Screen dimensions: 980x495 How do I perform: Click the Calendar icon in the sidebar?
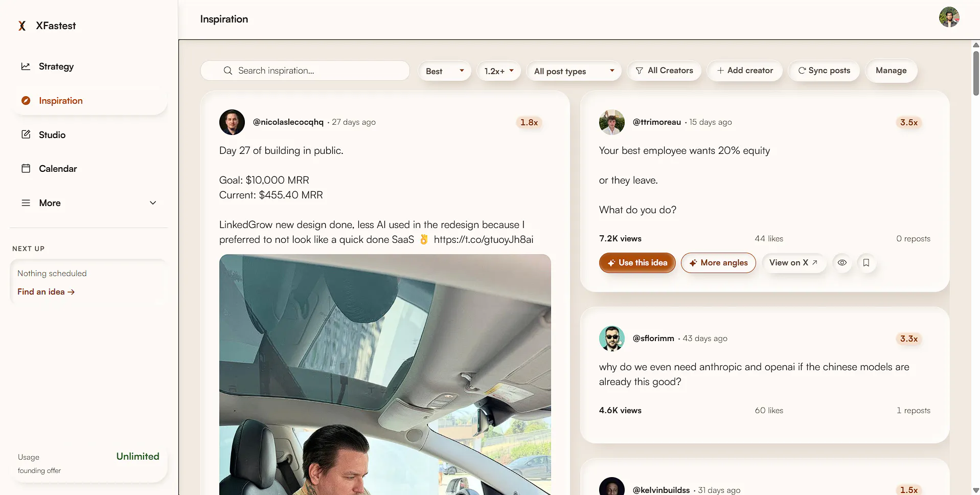click(x=26, y=169)
